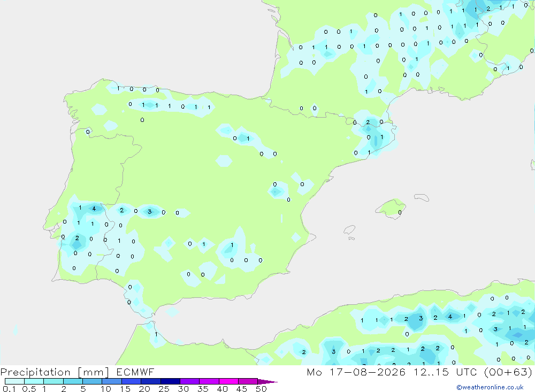Click the '0' value on Mallorca island
Screen dimensions: 535x392
[400, 212]
